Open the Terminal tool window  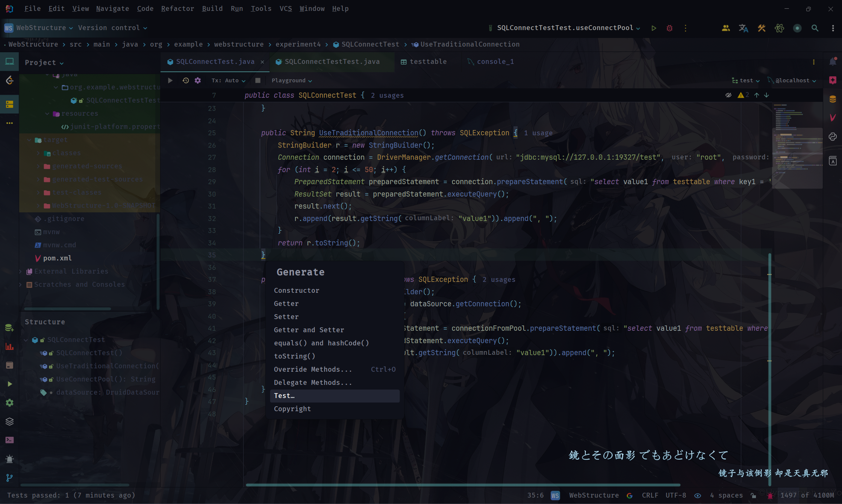(9, 440)
